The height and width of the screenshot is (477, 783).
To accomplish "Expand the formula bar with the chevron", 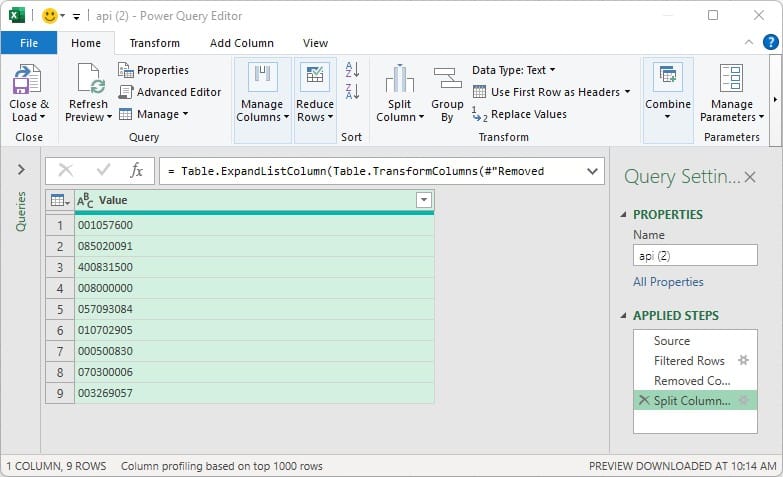I will coord(592,171).
